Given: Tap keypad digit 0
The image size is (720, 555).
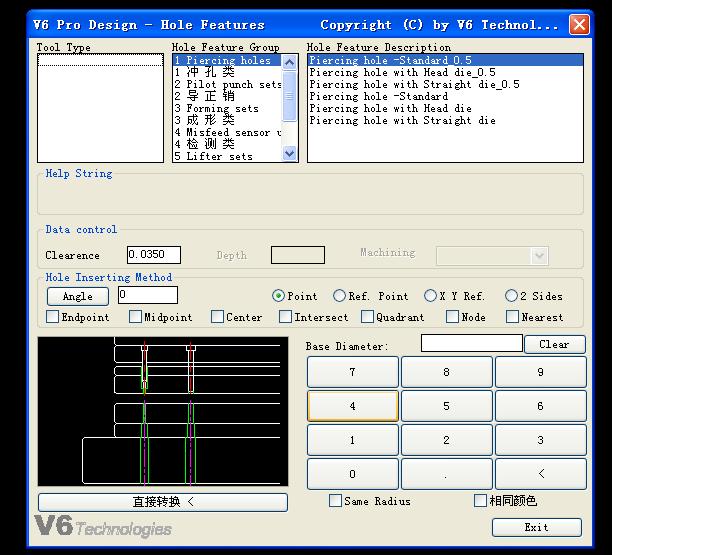Looking at the screenshot, I should click(x=353, y=474).
